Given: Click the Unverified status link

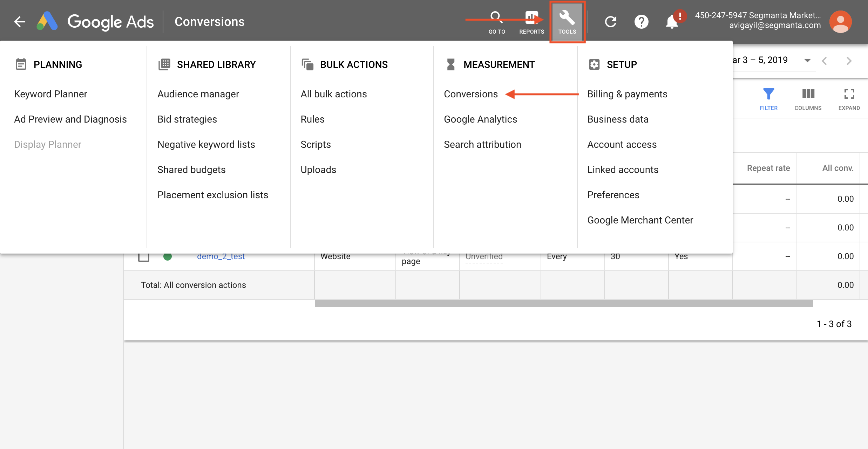Looking at the screenshot, I should pyautogui.click(x=484, y=257).
